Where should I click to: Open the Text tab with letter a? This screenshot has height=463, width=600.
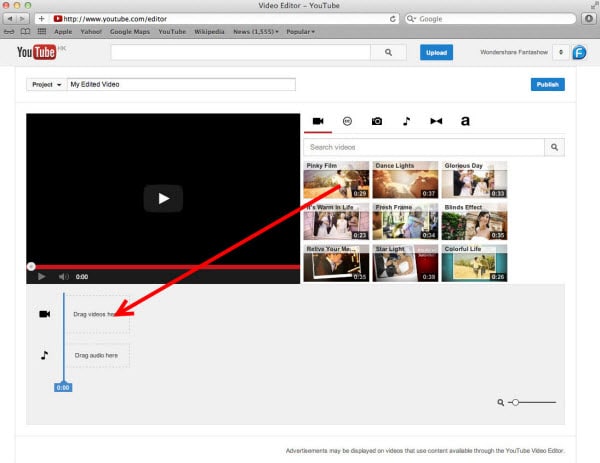pos(465,121)
